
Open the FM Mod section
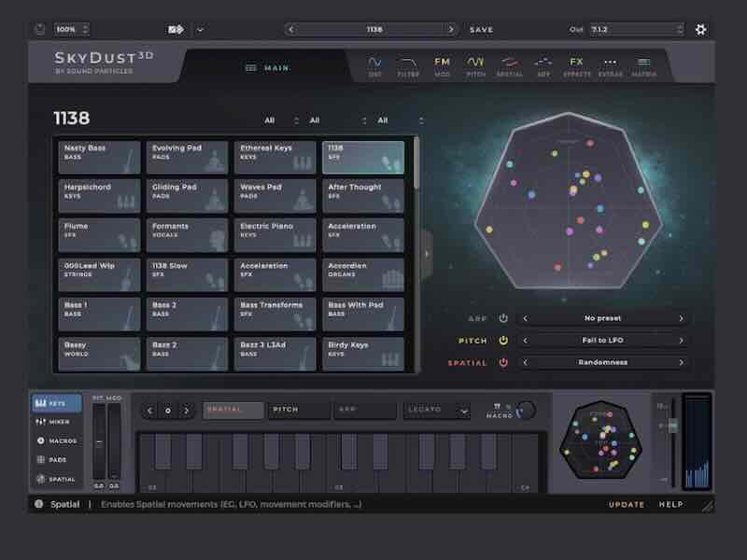point(442,65)
